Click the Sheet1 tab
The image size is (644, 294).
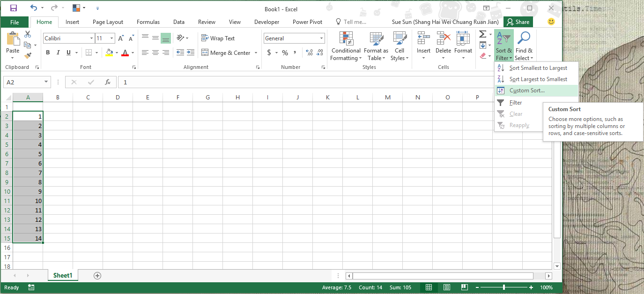63,276
